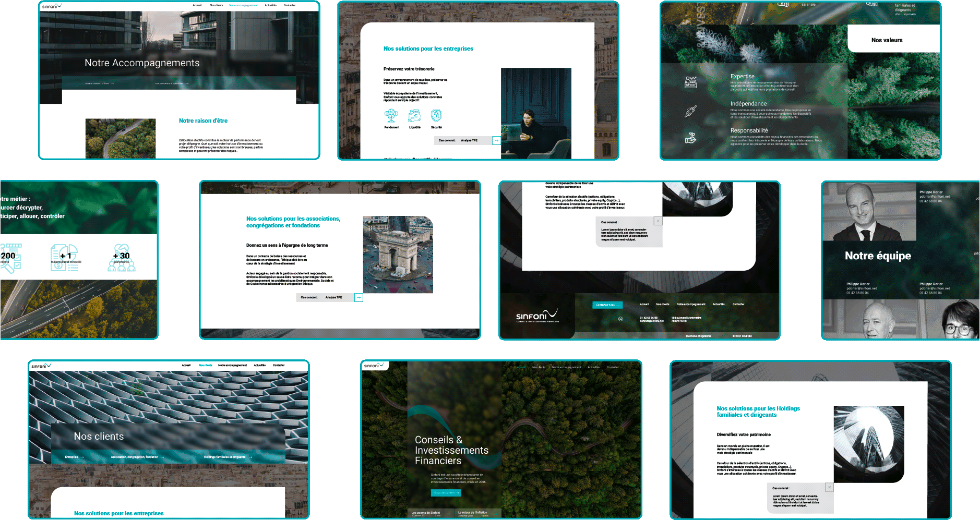The image size is (980, 520).
Task: Click the icon beside the Indépendance value
Action: [691, 111]
